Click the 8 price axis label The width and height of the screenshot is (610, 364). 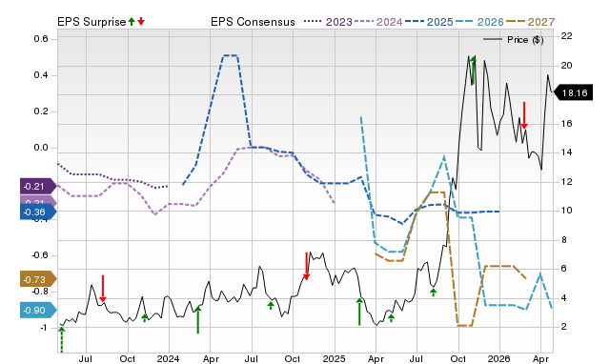[x=563, y=239]
